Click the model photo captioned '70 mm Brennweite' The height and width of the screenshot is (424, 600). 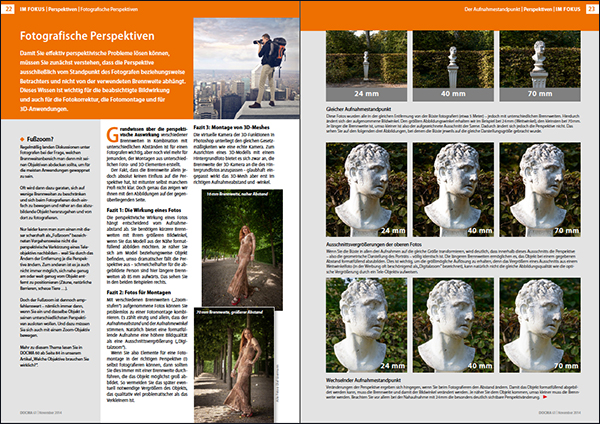pos(234,363)
